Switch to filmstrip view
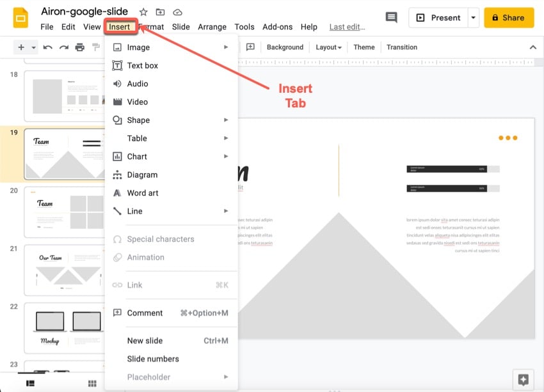The image size is (544, 392). [x=30, y=383]
